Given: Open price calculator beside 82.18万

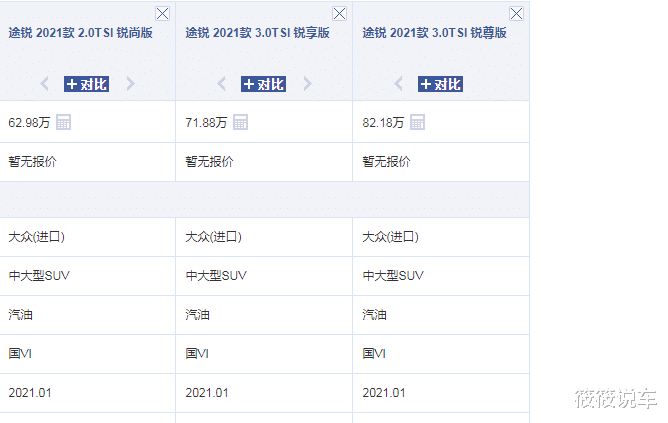Looking at the screenshot, I should point(418,122).
